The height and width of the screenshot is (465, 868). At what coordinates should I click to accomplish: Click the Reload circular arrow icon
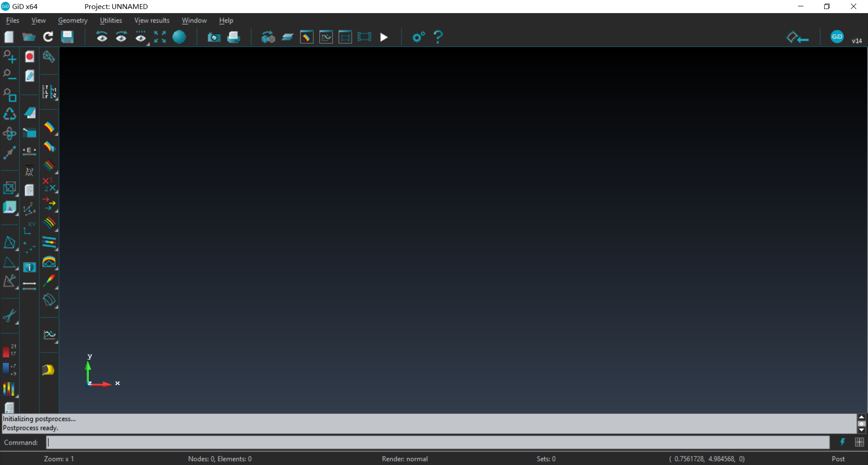tap(48, 37)
